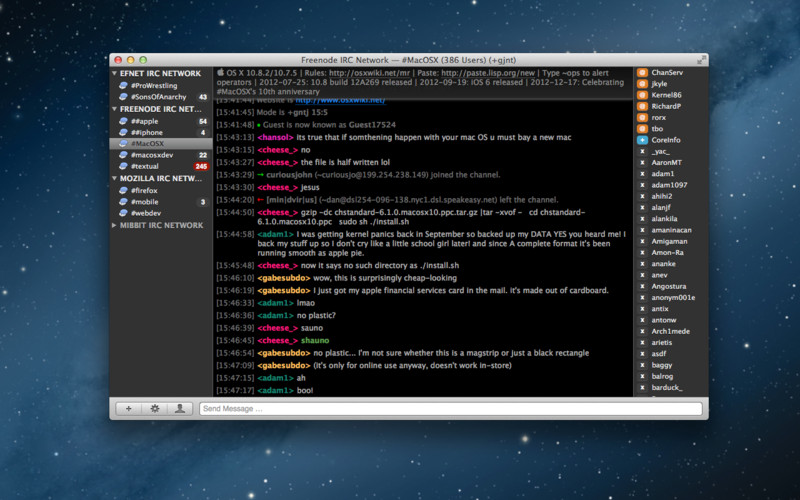Click the #mobile channel bubble icon
The image size is (800, 500).
(x=123, y=202)
